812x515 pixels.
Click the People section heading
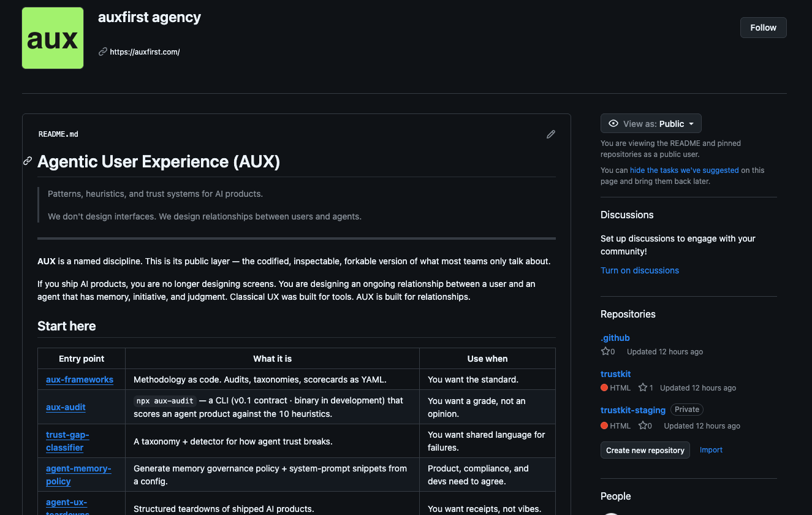615,497
